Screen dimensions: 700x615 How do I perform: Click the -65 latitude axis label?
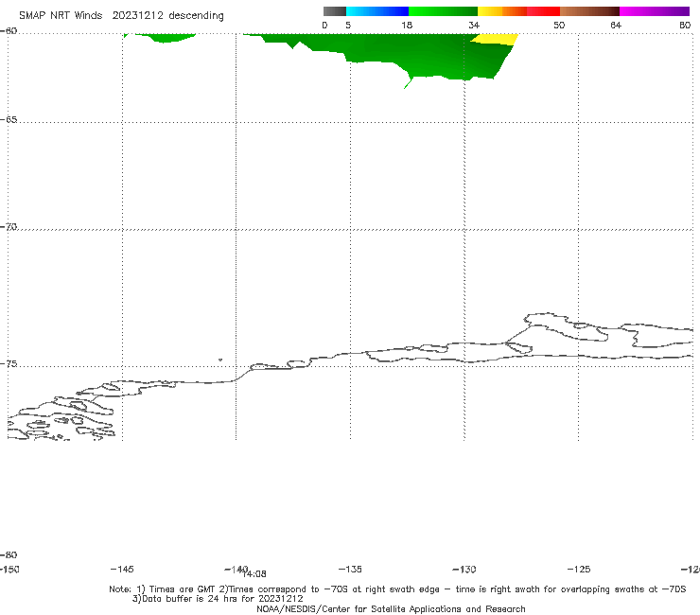click(9, 120)
